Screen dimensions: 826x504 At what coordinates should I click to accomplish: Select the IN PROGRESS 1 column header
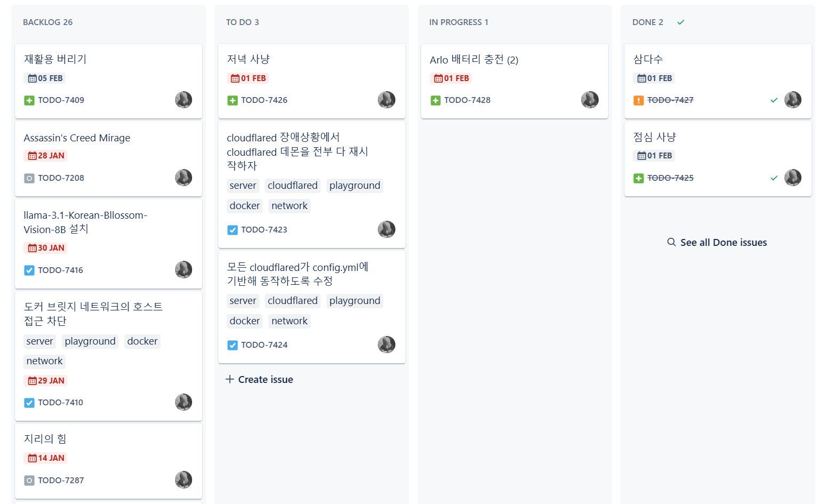point(459,22)
